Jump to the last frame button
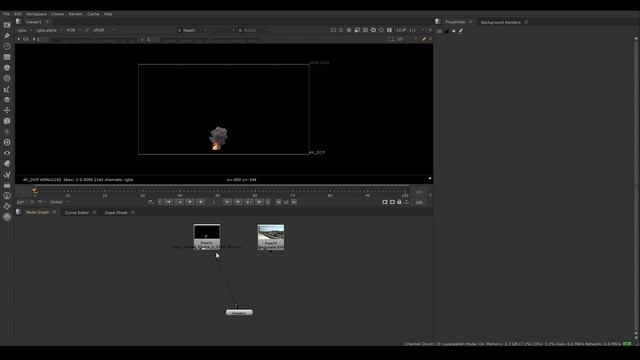The image size is (640, 360). click(x=260, y=202)
